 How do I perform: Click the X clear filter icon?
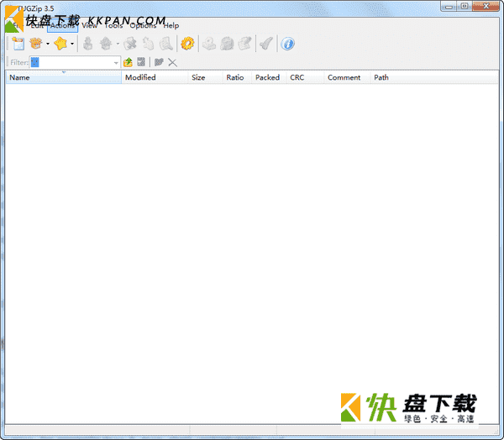[x=172, y=62]
